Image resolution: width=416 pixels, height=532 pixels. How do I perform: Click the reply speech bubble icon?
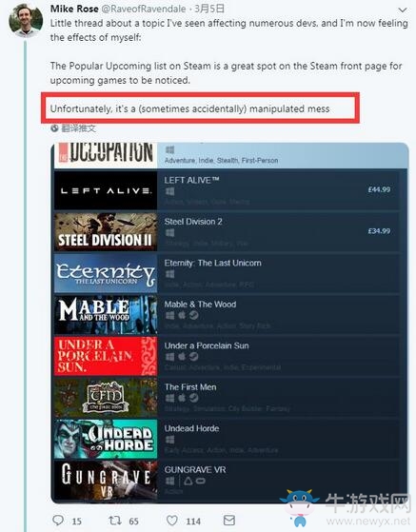(x=58, y=521)
